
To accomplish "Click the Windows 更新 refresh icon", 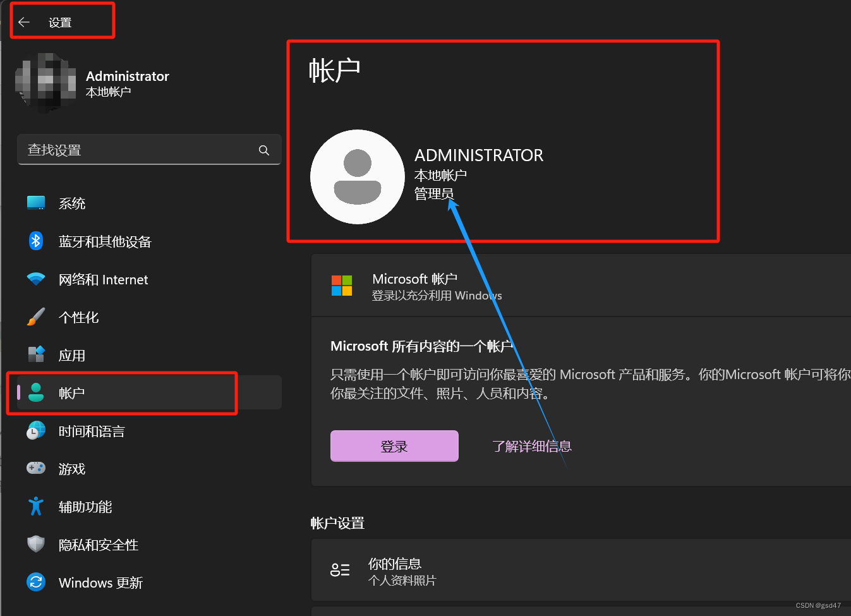I will tap(36, 582).
